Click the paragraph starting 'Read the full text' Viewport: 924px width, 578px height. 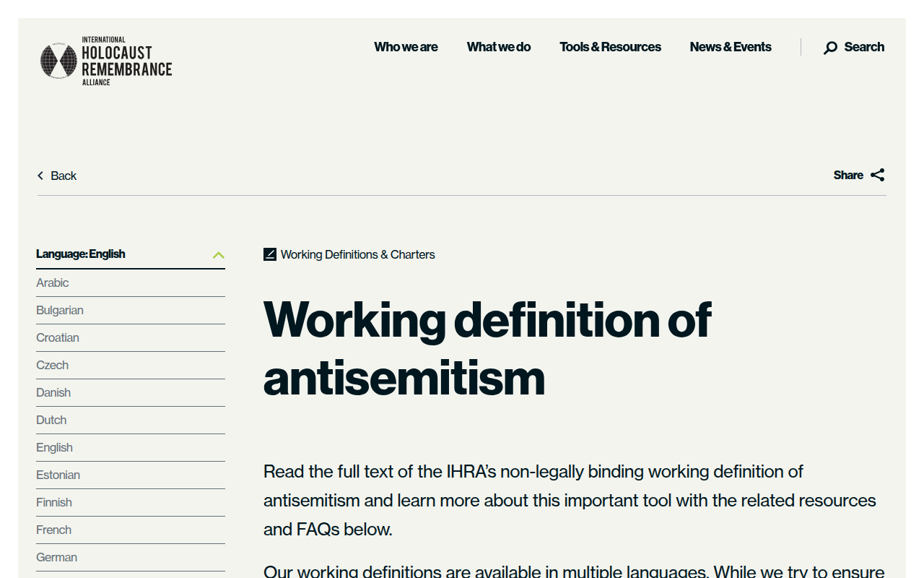(x=570, y=500)
